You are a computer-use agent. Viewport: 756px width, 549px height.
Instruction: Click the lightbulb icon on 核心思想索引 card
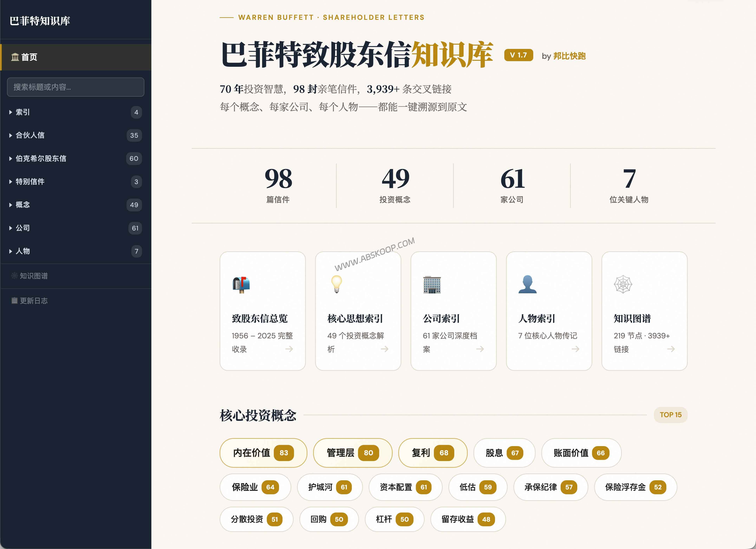[x=337, y=285]
